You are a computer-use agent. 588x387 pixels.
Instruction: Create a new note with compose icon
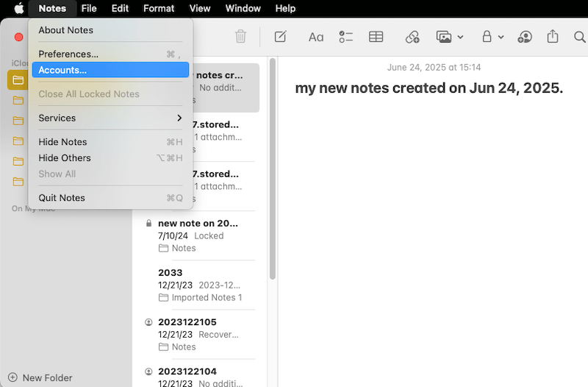point(280,37)
